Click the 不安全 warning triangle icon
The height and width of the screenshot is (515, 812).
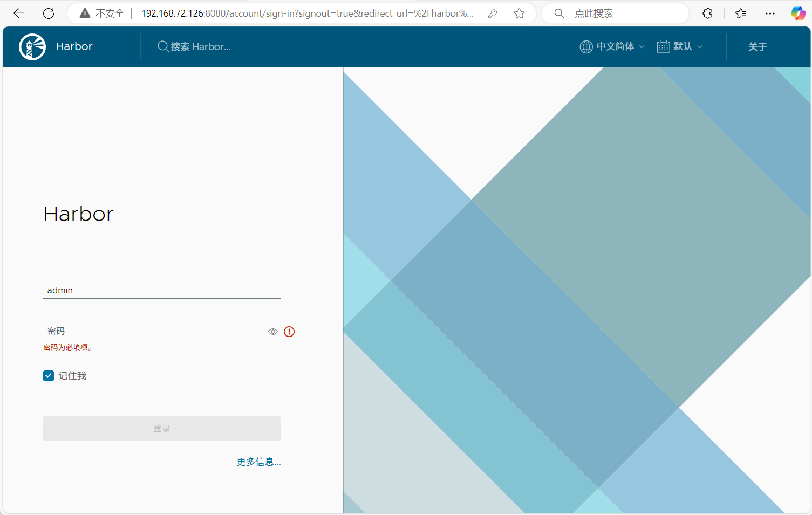point(85,13)
